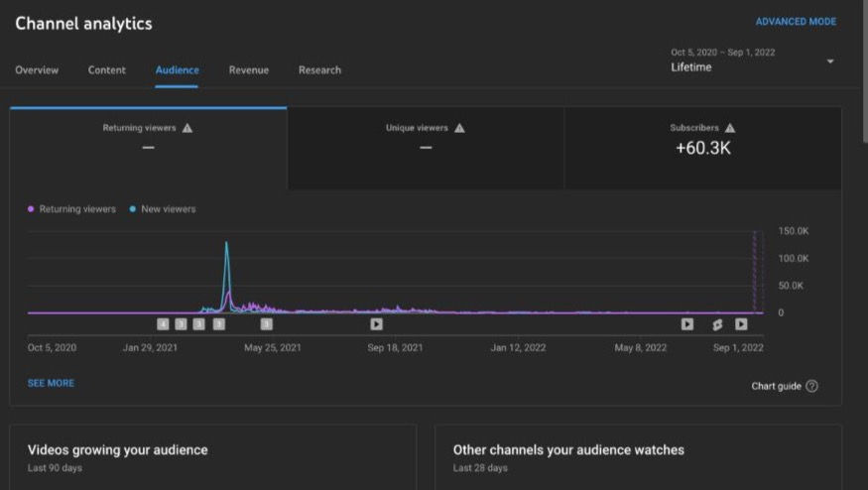Click the 50.0K axis label
This screenshot has height=490, width=868.
pyautogui.click(x=791, y=286)
